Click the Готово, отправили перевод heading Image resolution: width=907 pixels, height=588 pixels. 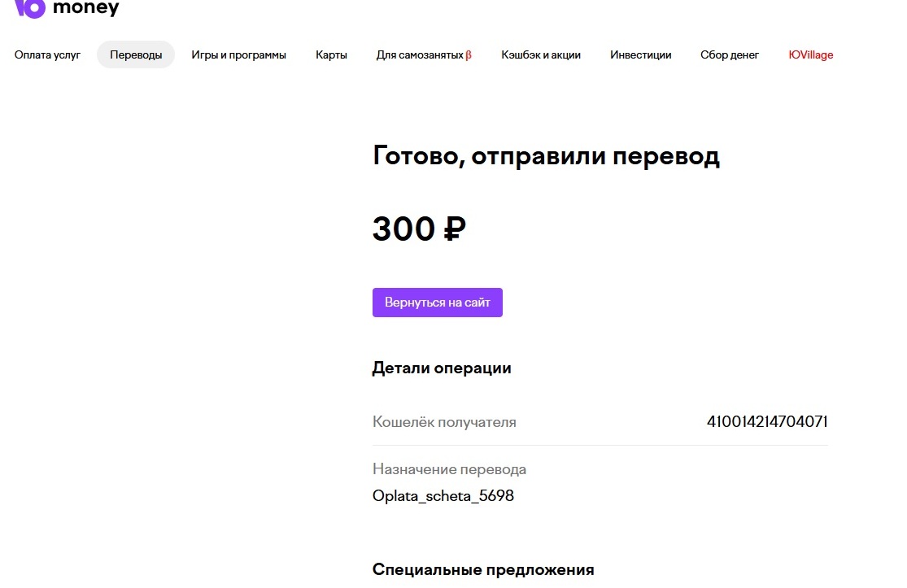[x=546, y=156]
